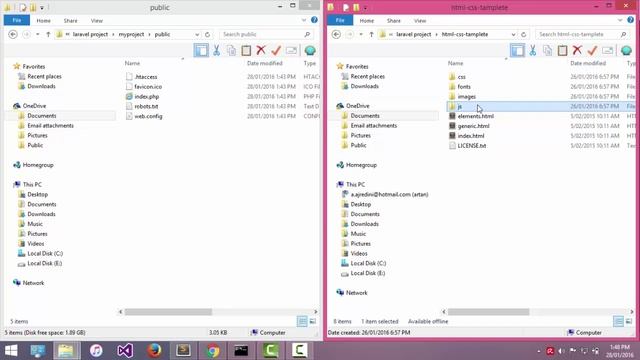Select the .htaccess file
This screenshot has height=360, width=640.
(145, 77)
